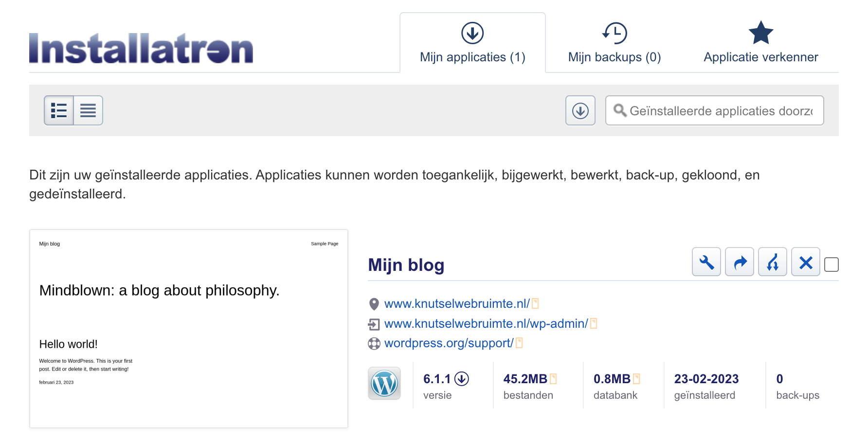868x443 pixels.
Task: Click the note icon after the website URL
Action: click(x=535, y=303)
